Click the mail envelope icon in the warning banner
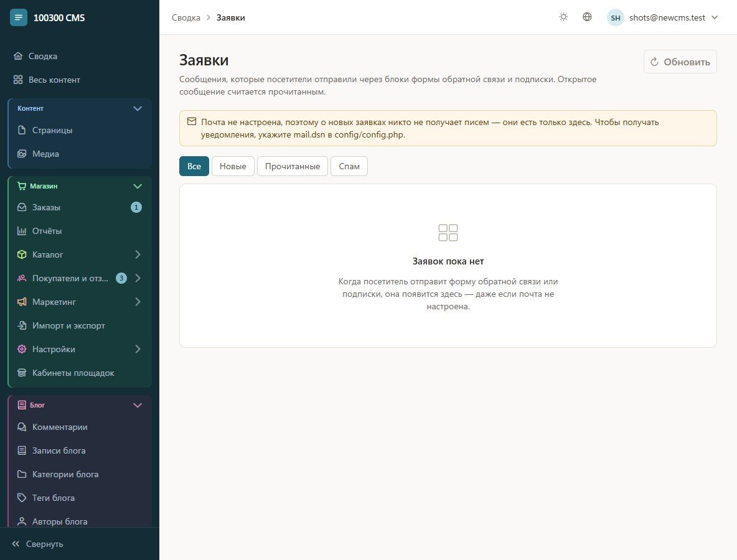Screen dimensions: 737x560 click(x=192, y=122)
